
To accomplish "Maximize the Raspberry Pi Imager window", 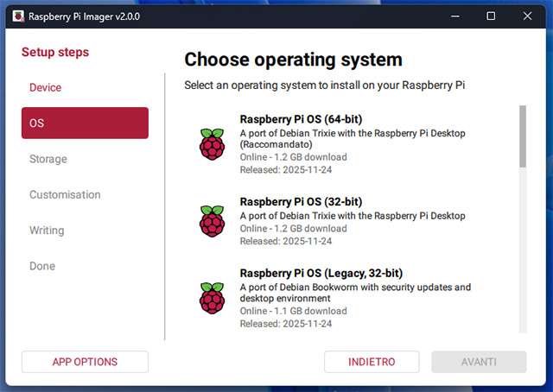I will click(x=491, y=16).
